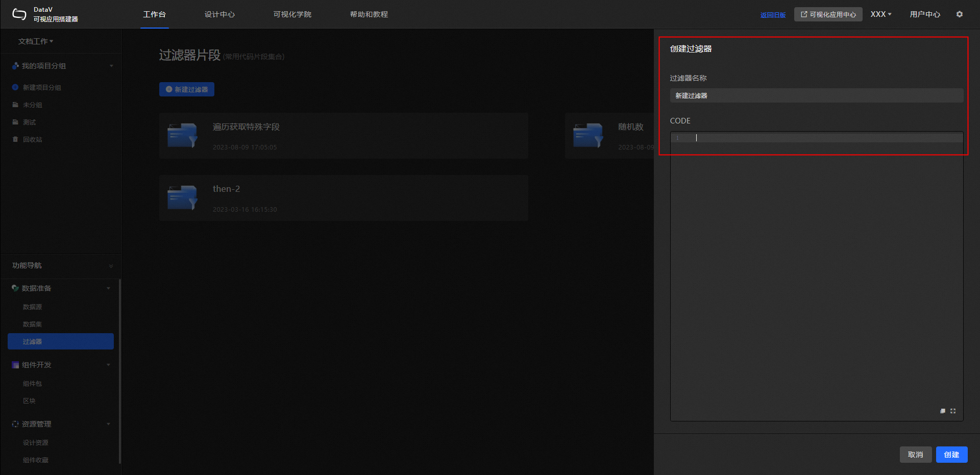Select the 未分组 folder icon
Viewport: 980px width, 475px height.
[x=15, y=105]
